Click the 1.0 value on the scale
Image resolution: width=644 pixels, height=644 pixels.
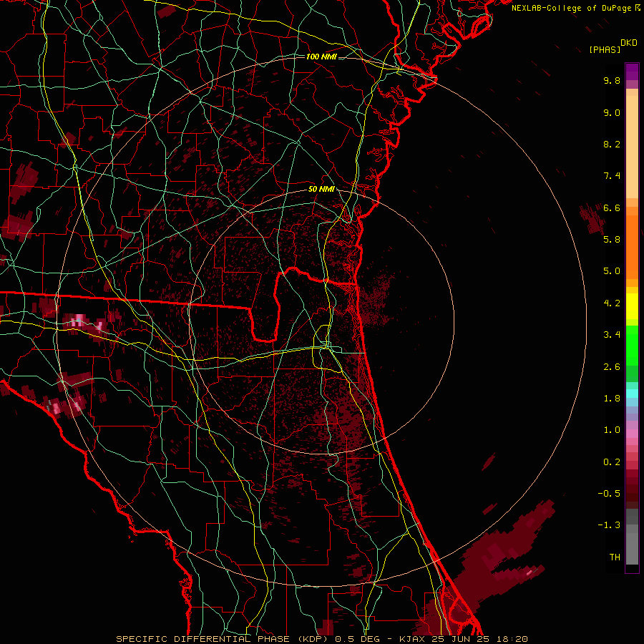pos(612,430)
